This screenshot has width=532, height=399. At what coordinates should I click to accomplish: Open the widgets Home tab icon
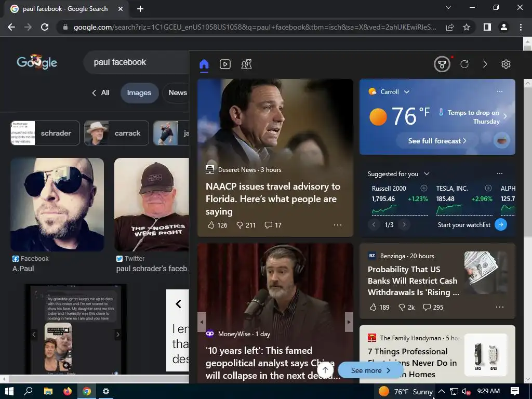[204, 64]
